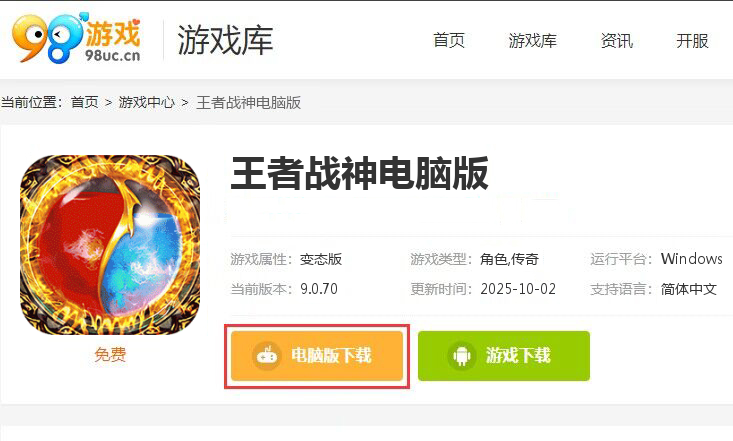
Task: Click the 角色,传奇 game type value
Action: tap(510, 259)
